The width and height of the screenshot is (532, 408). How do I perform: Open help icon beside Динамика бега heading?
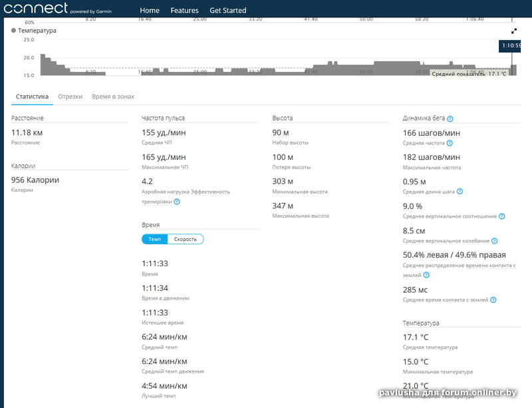(450, 118)
